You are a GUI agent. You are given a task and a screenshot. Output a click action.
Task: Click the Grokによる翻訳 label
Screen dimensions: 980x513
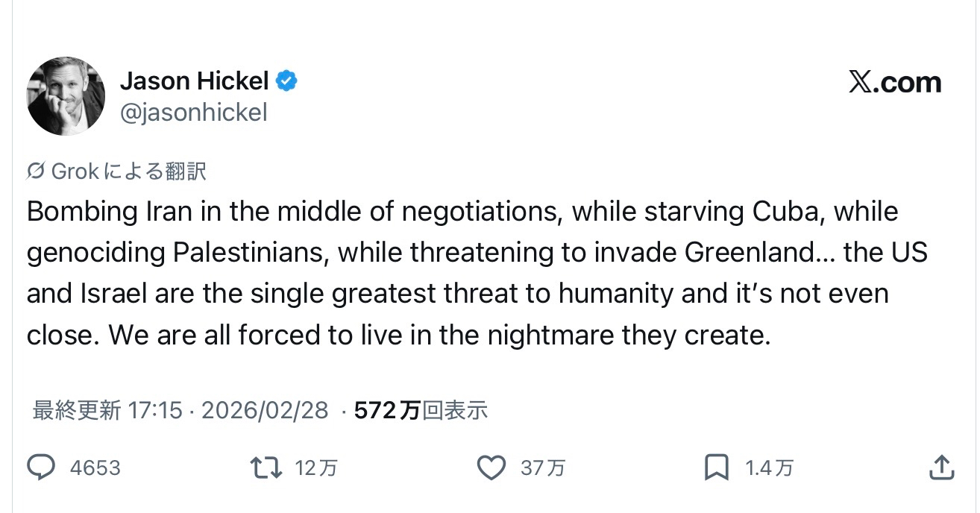click(x=128, y=171)
